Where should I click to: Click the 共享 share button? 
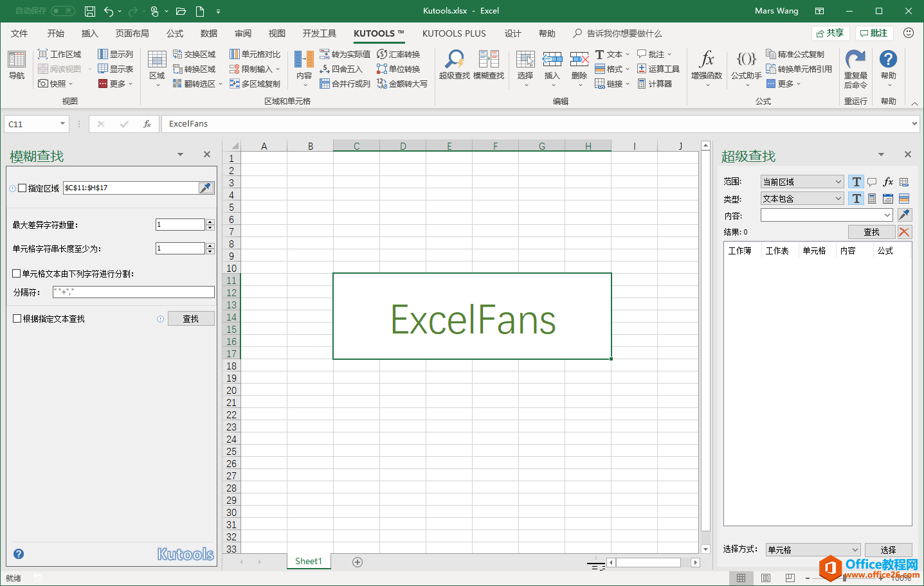tap(831, 33)
